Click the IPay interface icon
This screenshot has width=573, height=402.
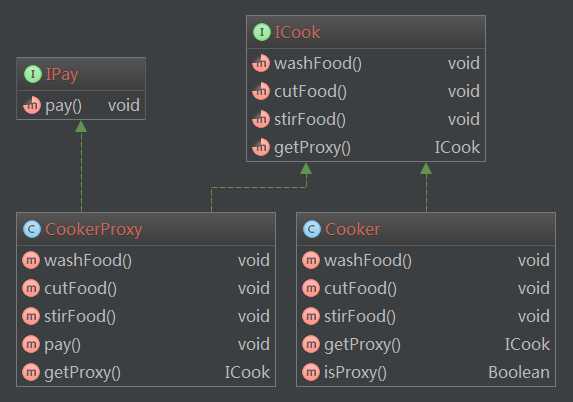[x=33, y=74]
